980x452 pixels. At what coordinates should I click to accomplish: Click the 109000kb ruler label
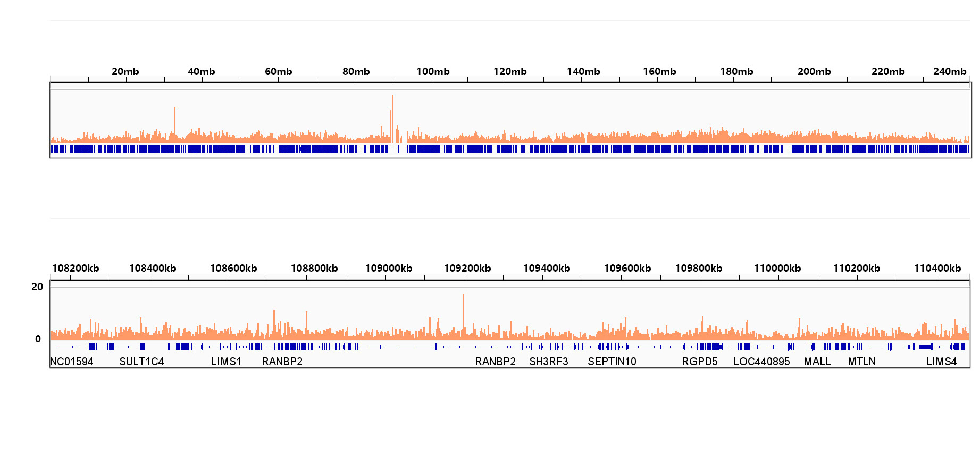click(x=388, y=268)
